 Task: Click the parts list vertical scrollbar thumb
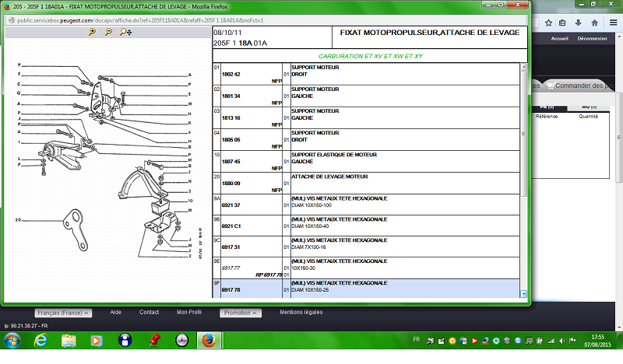[523, 133]
